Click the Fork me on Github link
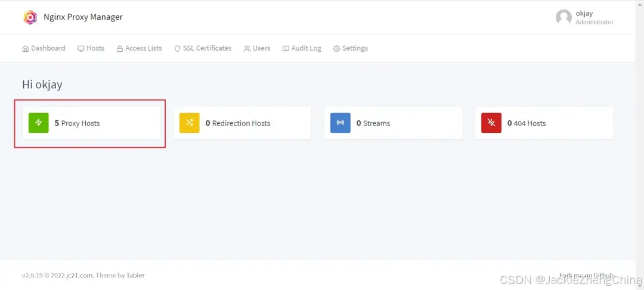644x290 pixels. tap(587, 275)
